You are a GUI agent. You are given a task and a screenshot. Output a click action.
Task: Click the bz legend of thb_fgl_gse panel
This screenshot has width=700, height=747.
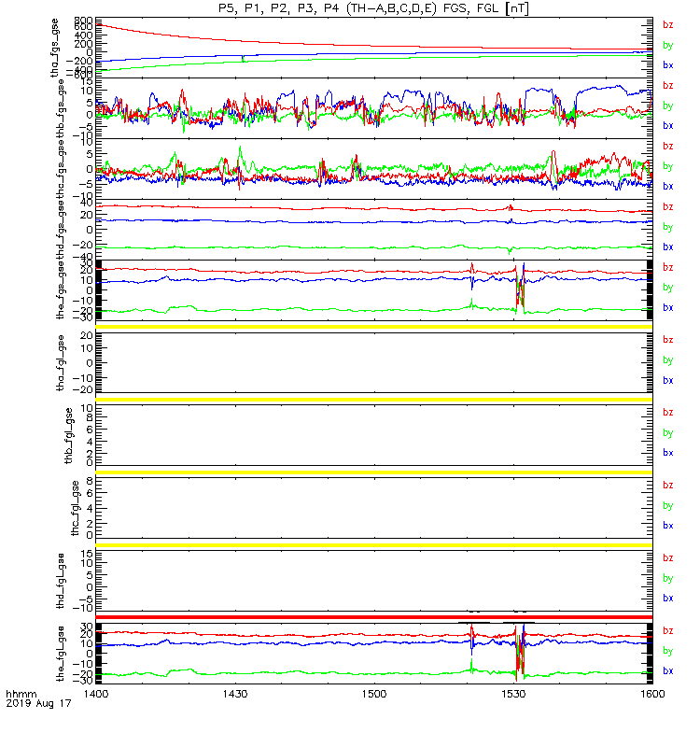(x=668, y=412)
